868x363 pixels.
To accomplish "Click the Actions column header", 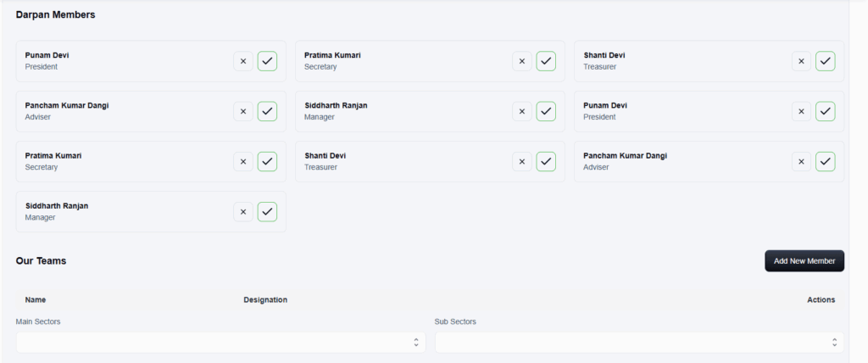I will point(821,300).
